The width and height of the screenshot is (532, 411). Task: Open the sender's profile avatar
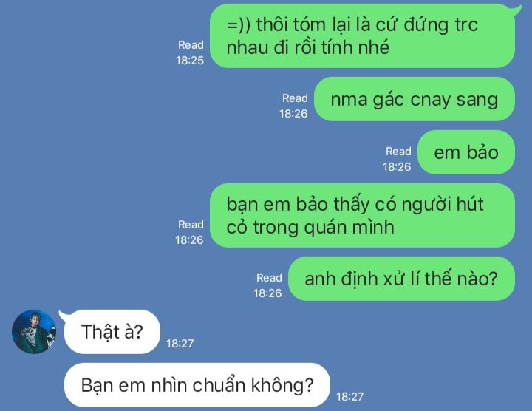pyautogui.click(x=34, y=332)
